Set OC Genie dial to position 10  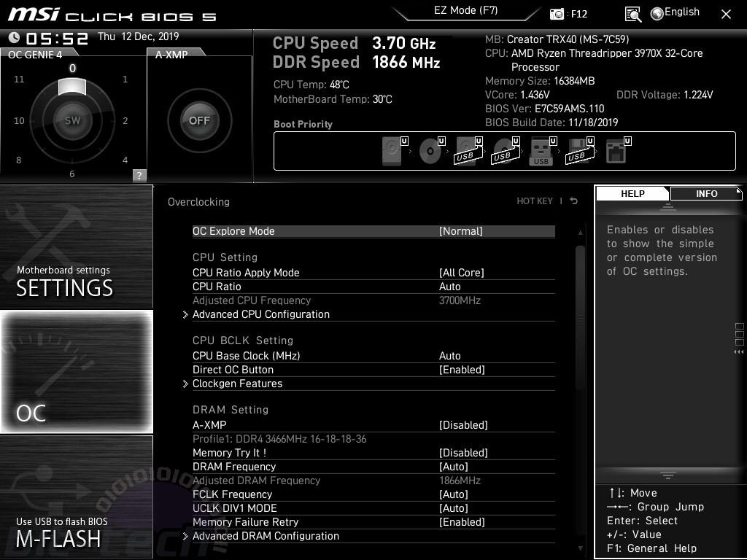[x=19, y=120]
